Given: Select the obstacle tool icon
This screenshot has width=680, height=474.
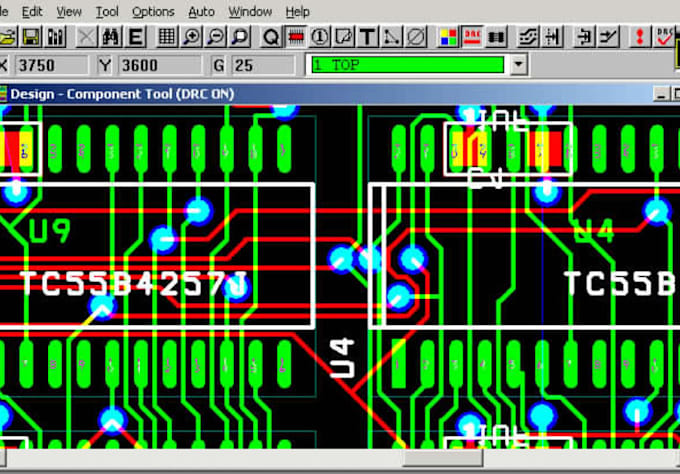Looking at the screenshot, I should click(x=343, y=37).
